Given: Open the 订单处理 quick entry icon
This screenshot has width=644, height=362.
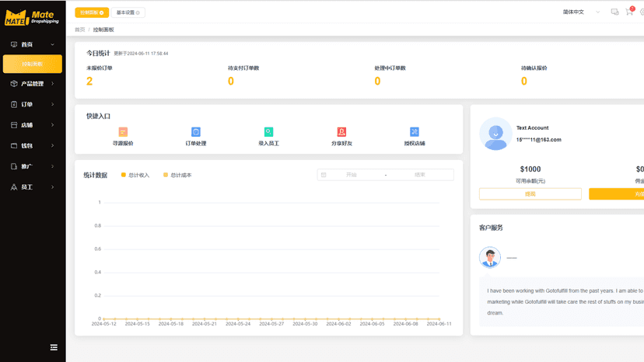Looking at the screenshot, I should pyautogui.click(x=196, y=132).
